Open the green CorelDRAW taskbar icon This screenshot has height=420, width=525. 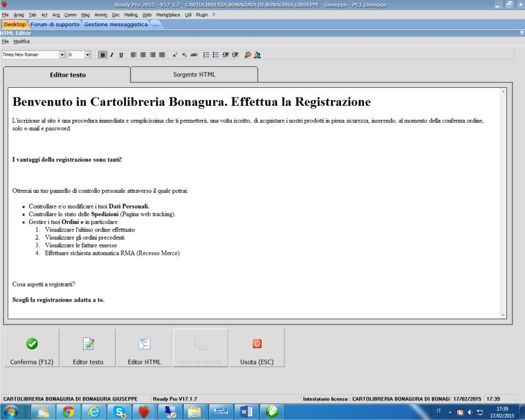pyautogui.click(x=272, y=411)
